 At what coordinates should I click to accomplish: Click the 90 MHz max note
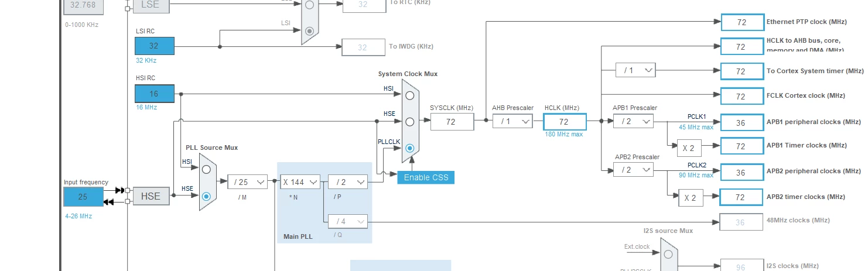coord(696,175)
